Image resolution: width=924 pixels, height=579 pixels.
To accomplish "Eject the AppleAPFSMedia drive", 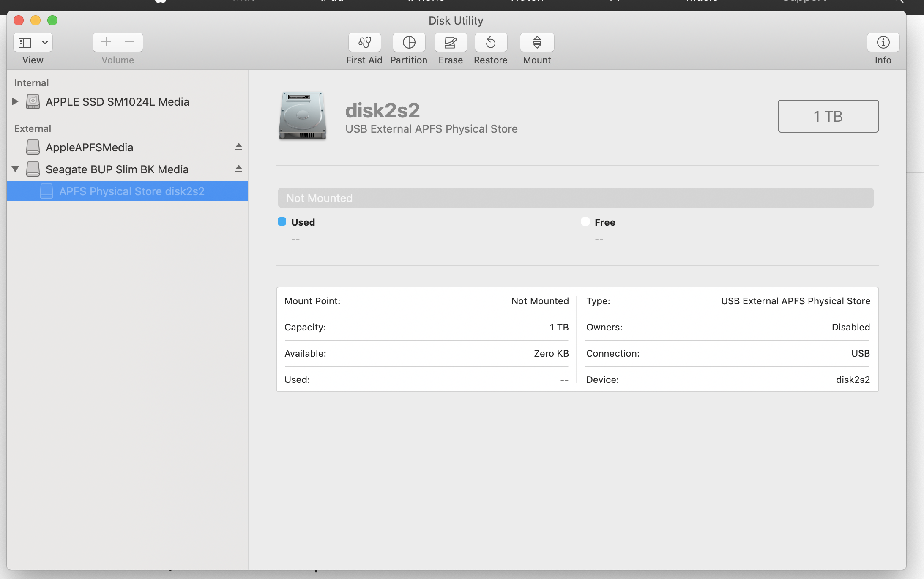I will click(239, 147).
